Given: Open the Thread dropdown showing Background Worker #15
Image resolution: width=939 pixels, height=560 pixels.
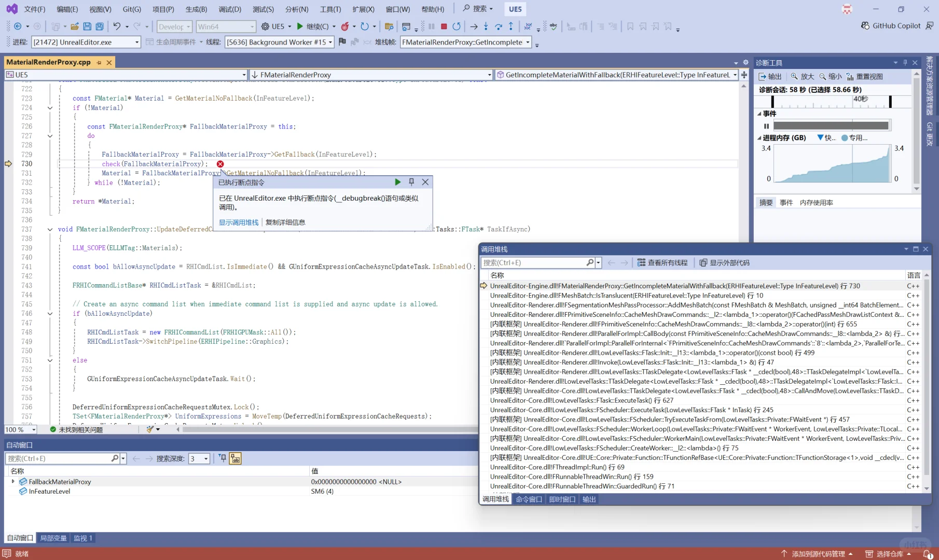Looking at the screenshot, I should pos(279,42).
